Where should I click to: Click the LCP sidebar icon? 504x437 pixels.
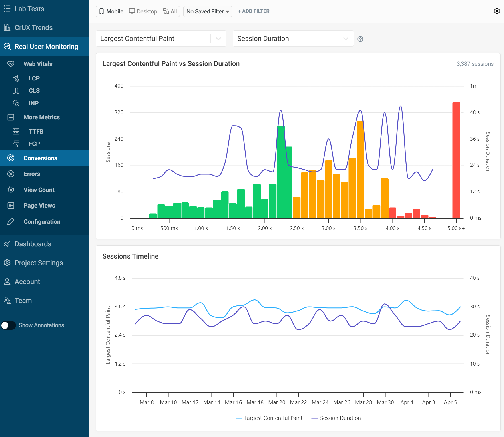16,78
